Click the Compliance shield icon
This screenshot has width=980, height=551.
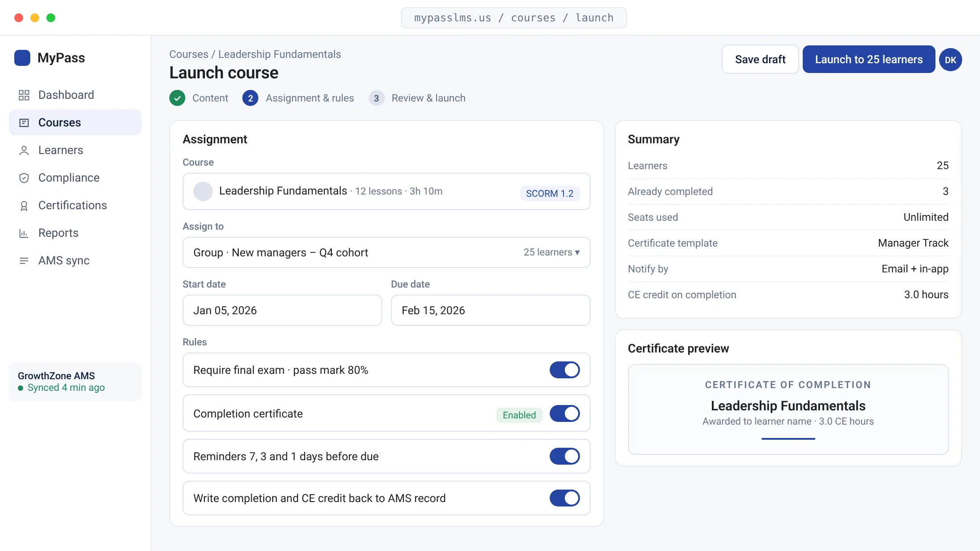[24, 178]
